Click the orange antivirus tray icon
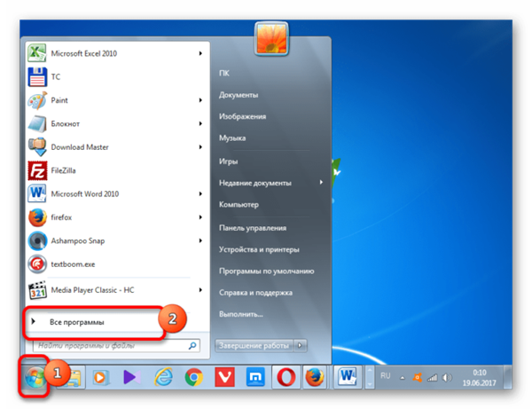Image resolution: width=532 pixels, height=409 pixels. [x=418, y=377]
